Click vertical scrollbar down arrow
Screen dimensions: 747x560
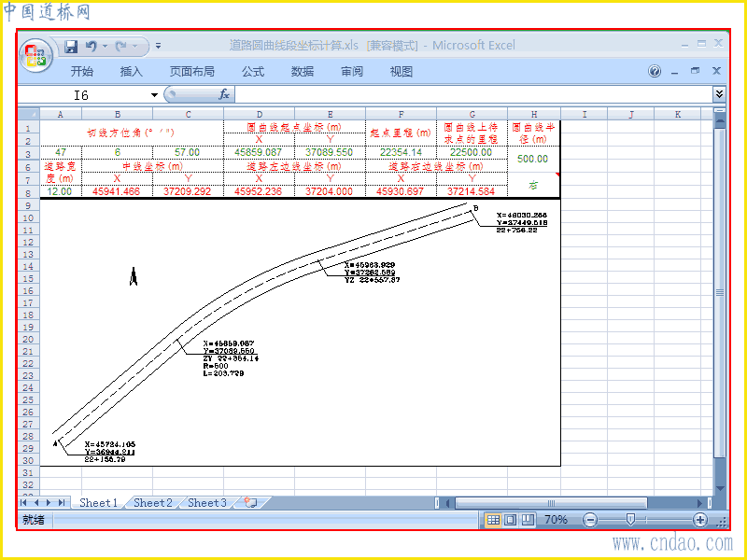click(720, 488)
